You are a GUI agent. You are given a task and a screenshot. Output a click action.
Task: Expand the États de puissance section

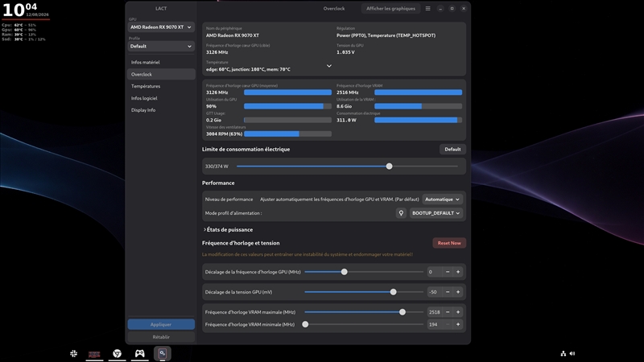(228, 229)
